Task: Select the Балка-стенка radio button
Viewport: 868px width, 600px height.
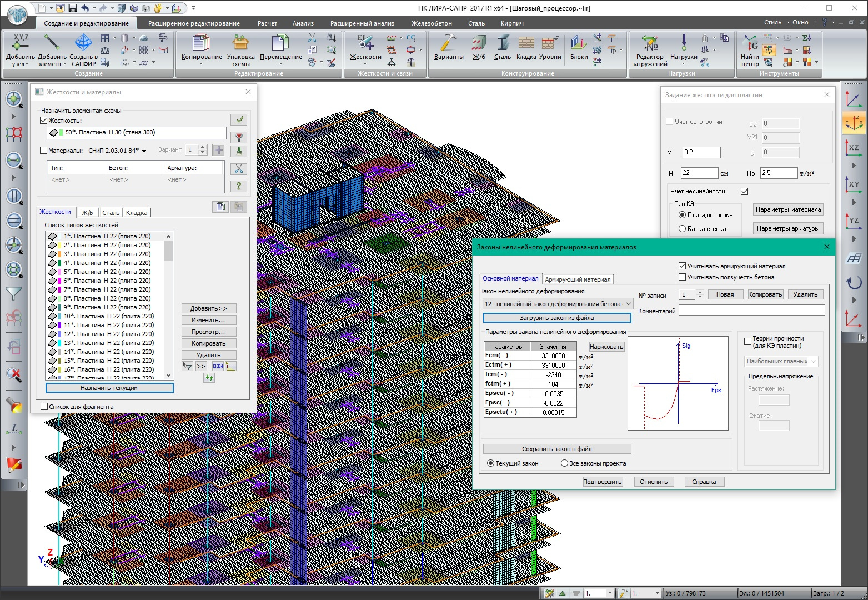Action: click(682, 229)
